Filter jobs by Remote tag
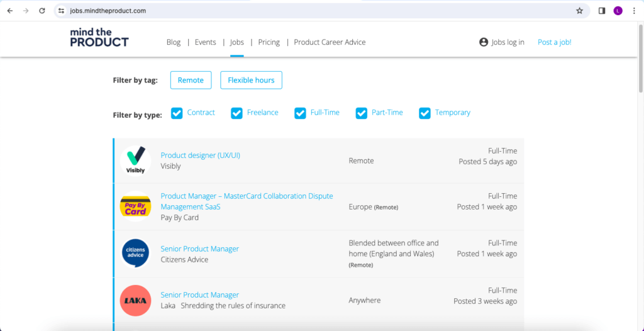 [x=191, y=80]
